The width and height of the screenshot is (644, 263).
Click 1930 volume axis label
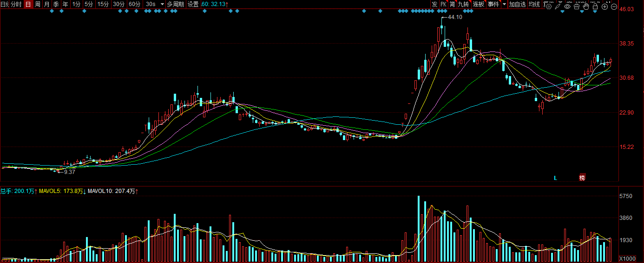[626, 240]
